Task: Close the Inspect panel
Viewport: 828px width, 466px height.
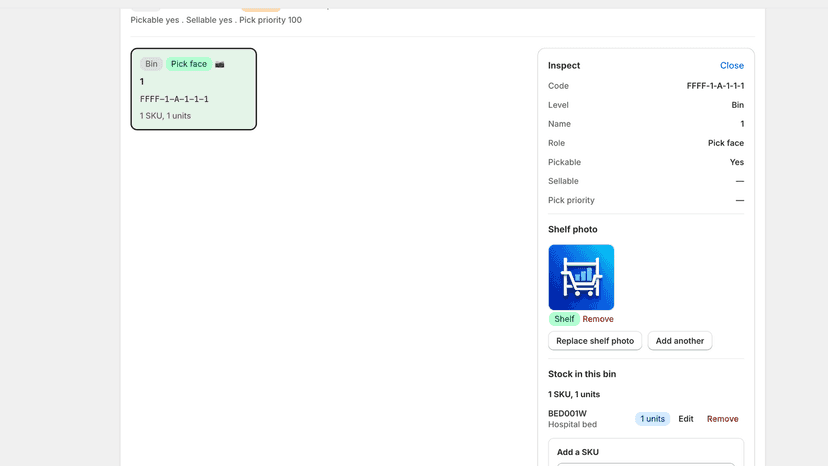Action: 731,66
